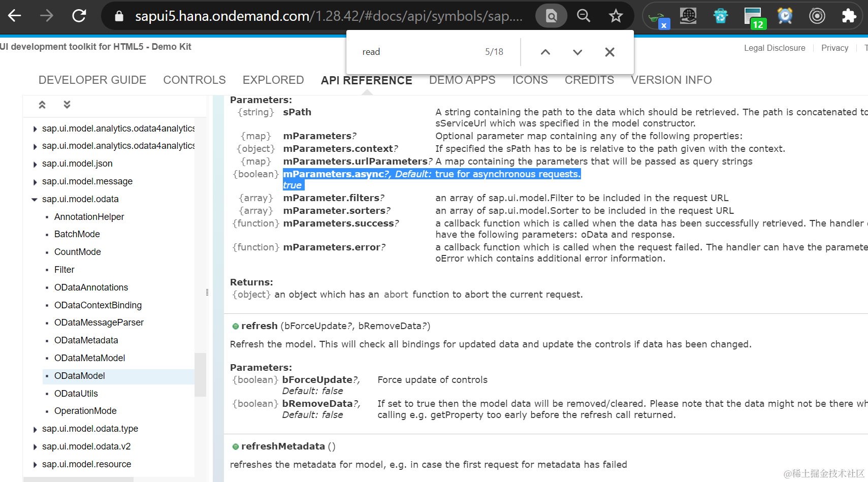Viewport: 868px width, 482px height.
Task: Jump to next find result
Action: [x=577, y=52]
